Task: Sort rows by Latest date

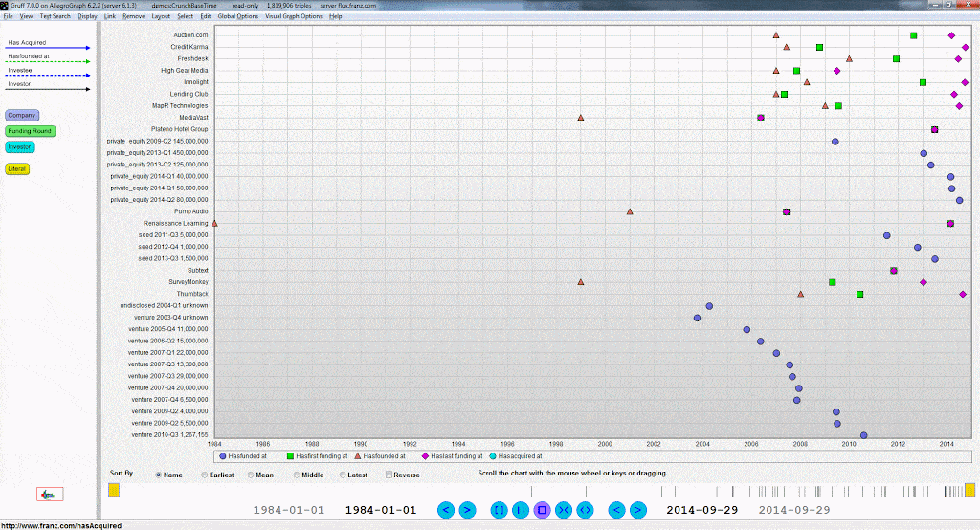Action: [x=343, y=475]
